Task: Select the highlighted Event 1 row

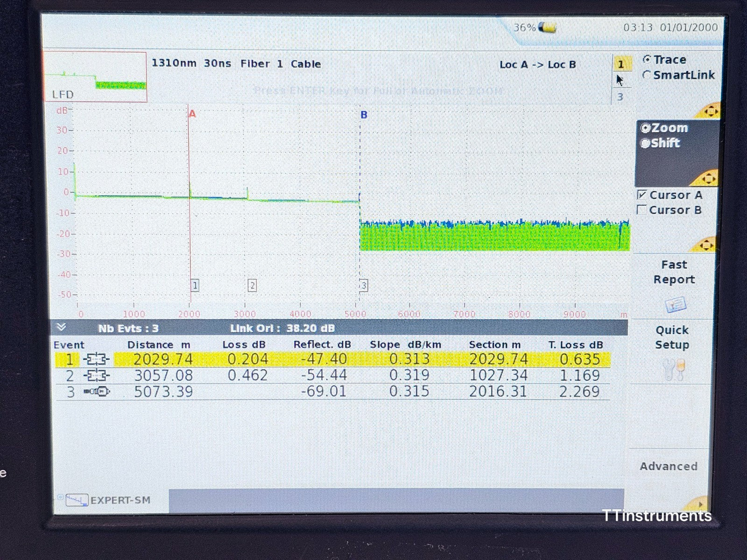Action: pyautogui.click(x=327, y=359)
